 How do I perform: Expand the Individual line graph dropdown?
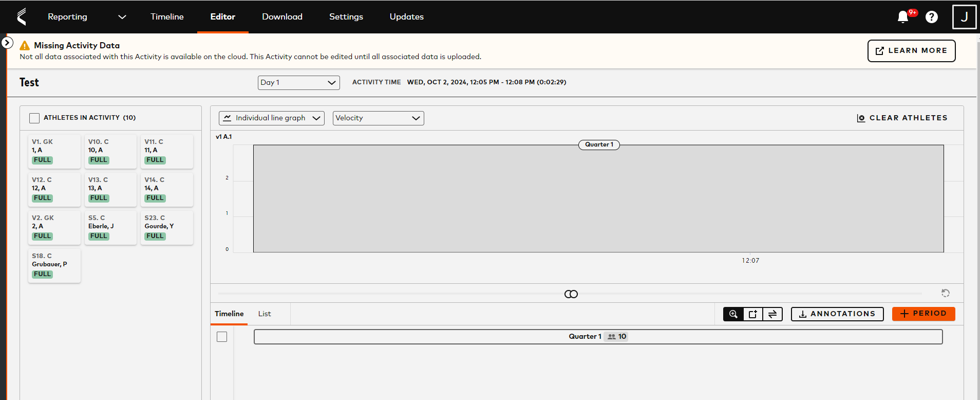click(x=271, y=118)
